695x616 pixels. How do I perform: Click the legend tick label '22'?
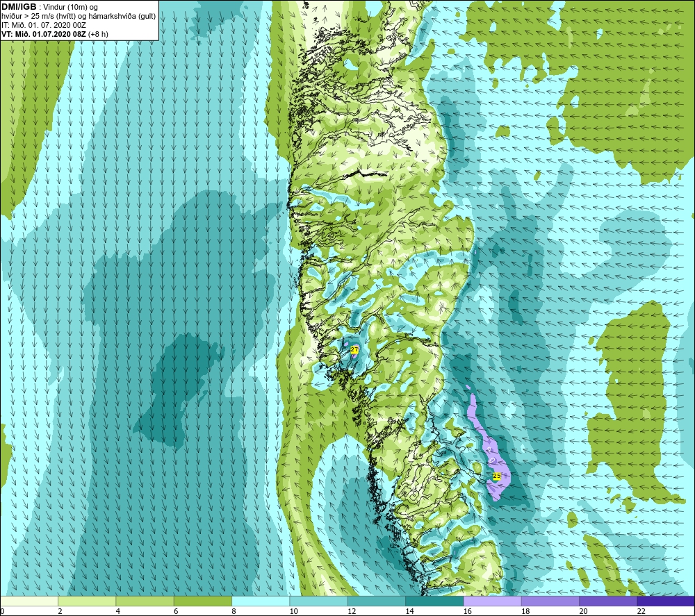(641, 612)
